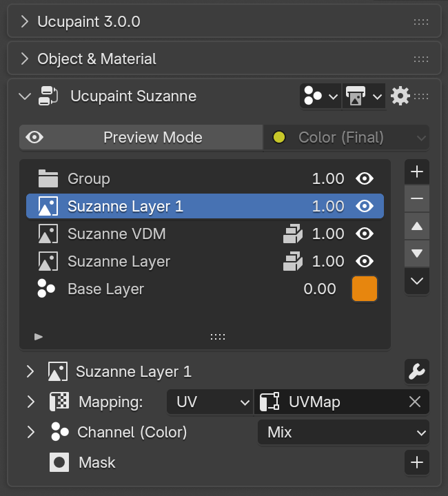The image size is (448, 496).
Task: Hide Suzanne VDM layer with eye icon
Action: point(365,234)
